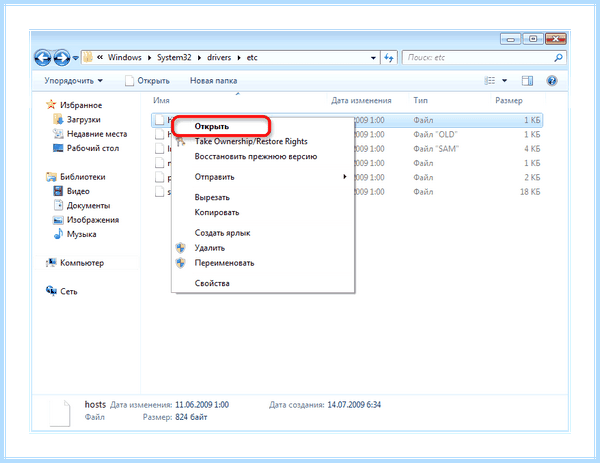Screen dimensions: 600x463
Task: Select System32 in the address breadcrumb
Action: pyautogui.click(x=174, y=57)
